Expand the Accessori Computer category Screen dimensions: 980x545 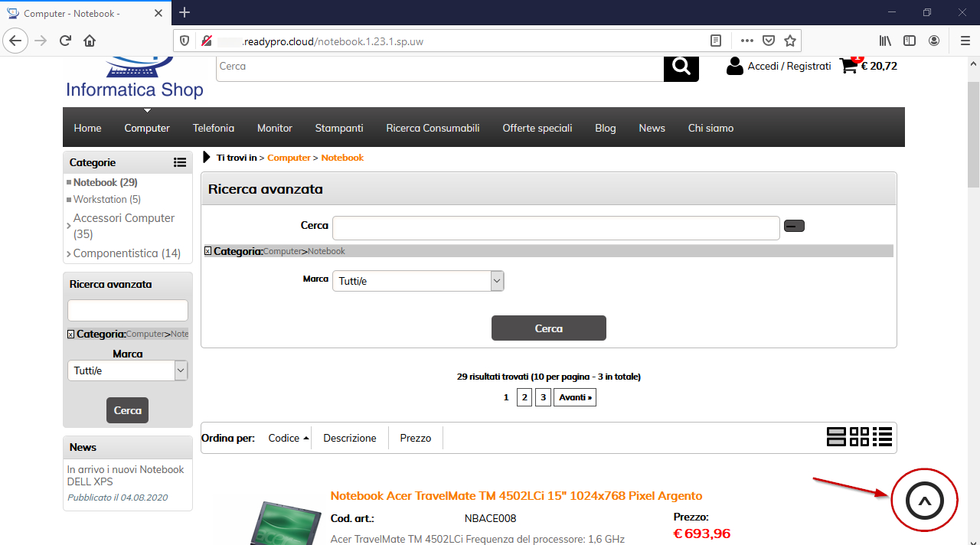123,226
